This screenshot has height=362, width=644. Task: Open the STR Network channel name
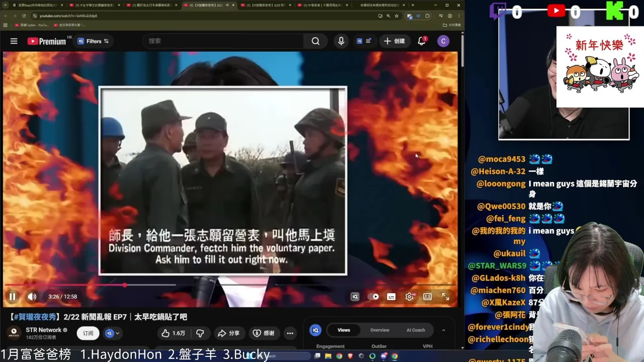click(43, 330)
